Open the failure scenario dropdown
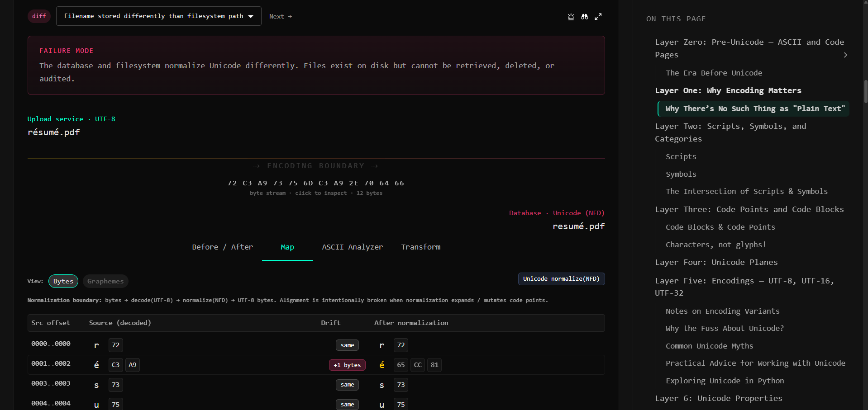Image resolution: width=868 pixels, height=410 pixels. point(158,16)
